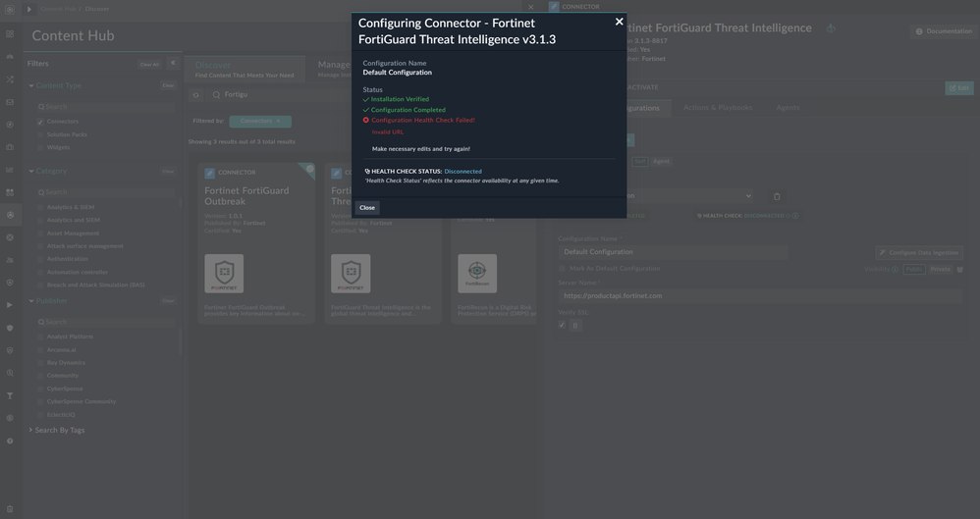Clear the Category filter

[x=168, y=171]
